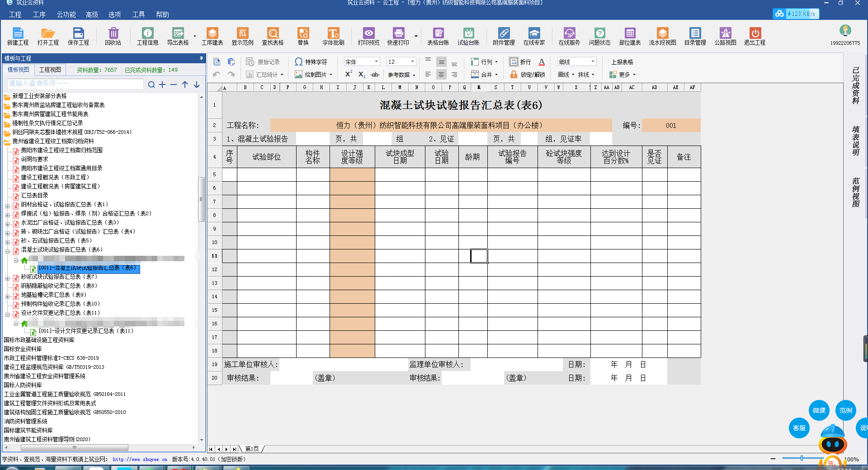
Task: Open the 帮助 menu
Action: (x=162, y=14)
